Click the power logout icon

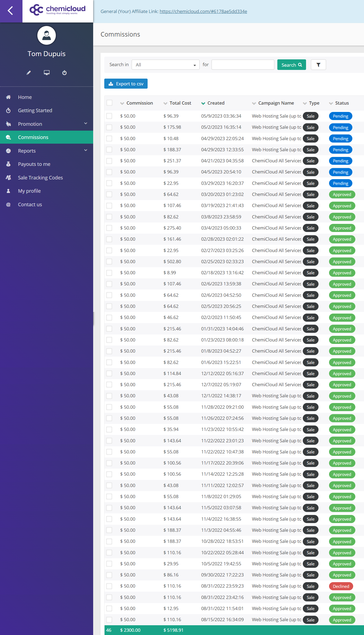click(64, 73)
